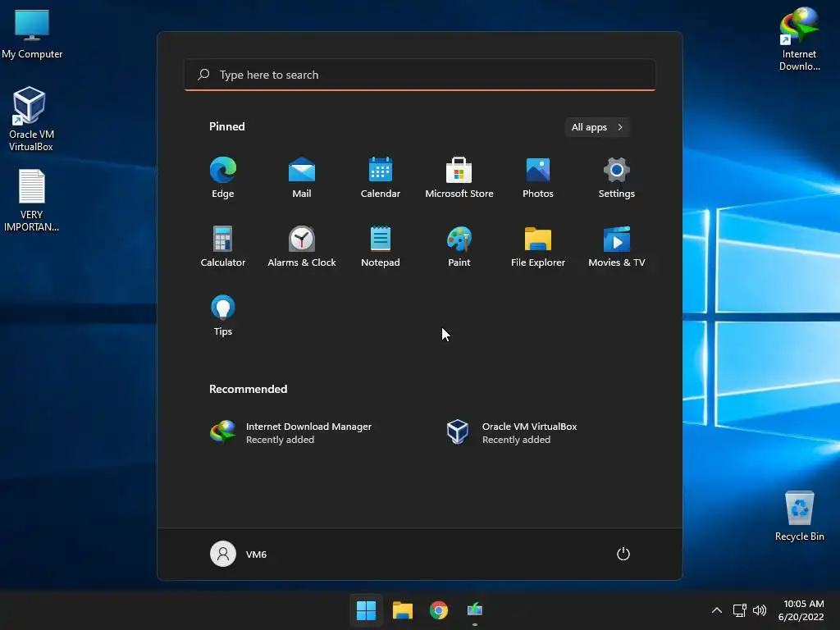Launch the Photos app
840x630 pixels.
click(538, 178)
